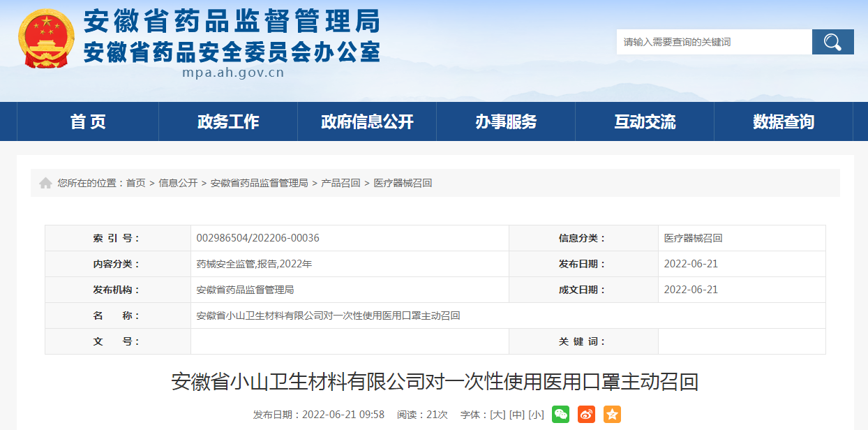This screenshot has height=430, width=868.
Task: Open 产品召回 breadcrumb link
Action: (341, 183)
